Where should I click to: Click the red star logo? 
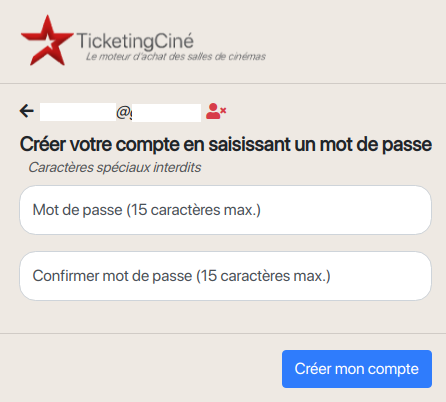(x=47, y=41)
